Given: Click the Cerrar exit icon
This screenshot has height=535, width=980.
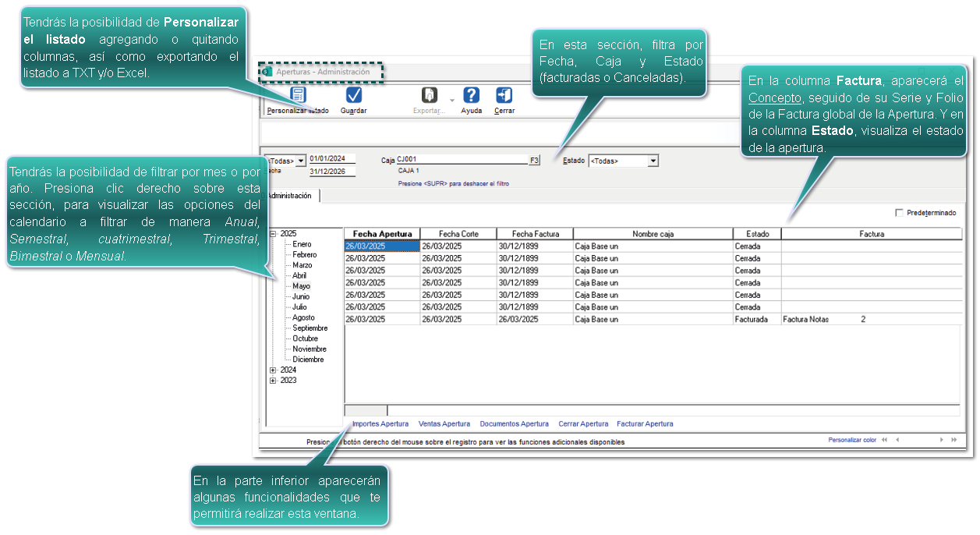Looking at the screenshot, I should [x=504, y=95].
